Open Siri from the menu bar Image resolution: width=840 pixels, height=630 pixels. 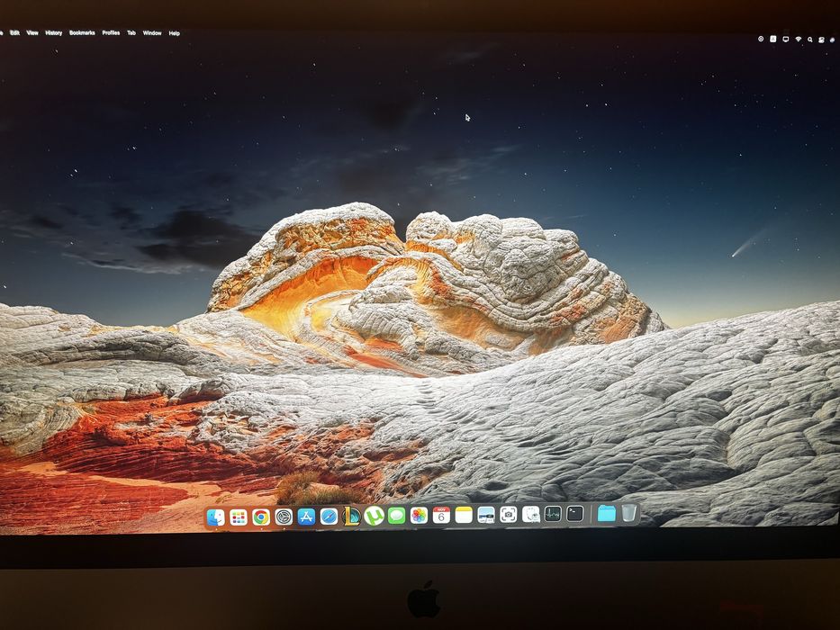pos(833,40)
